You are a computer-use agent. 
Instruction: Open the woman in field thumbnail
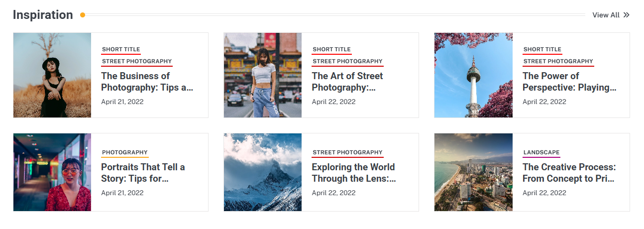[52, 75]
